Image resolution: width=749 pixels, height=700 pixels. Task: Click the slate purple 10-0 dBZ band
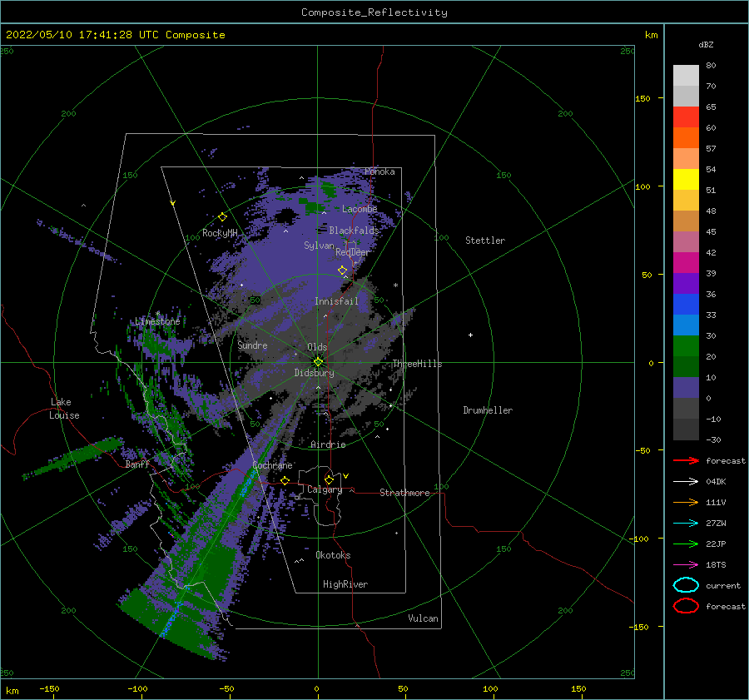click(686, 387)
